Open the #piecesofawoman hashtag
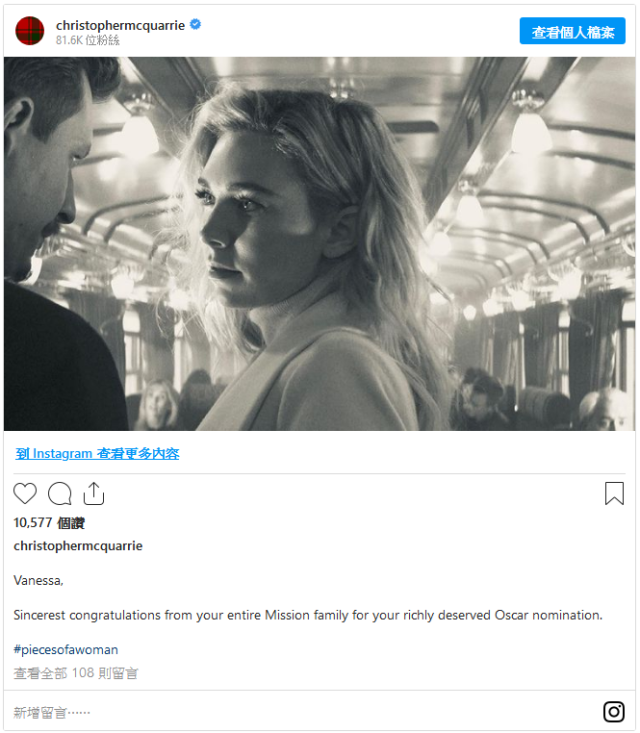The width and height of the screenshot is (640, 733). point(66,649)
